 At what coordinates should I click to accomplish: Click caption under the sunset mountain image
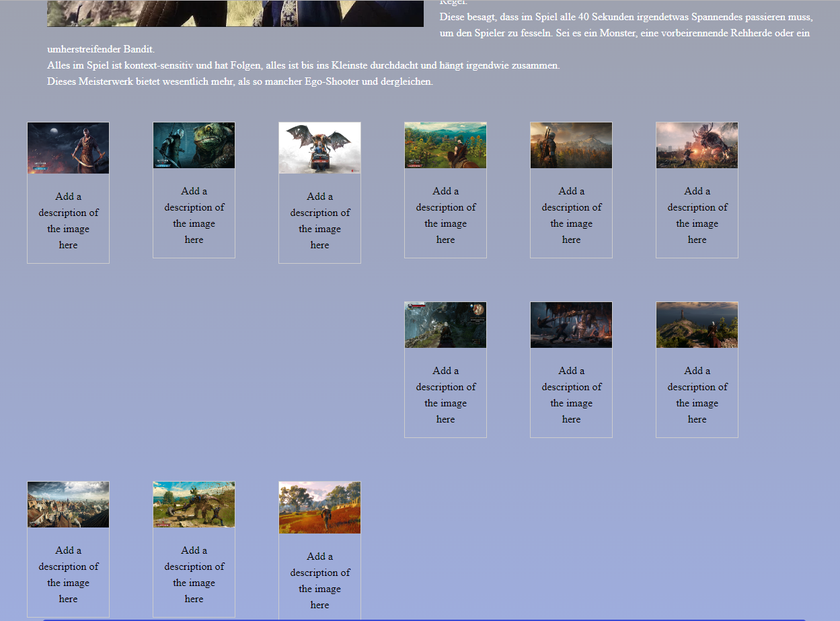click(571, 215)
